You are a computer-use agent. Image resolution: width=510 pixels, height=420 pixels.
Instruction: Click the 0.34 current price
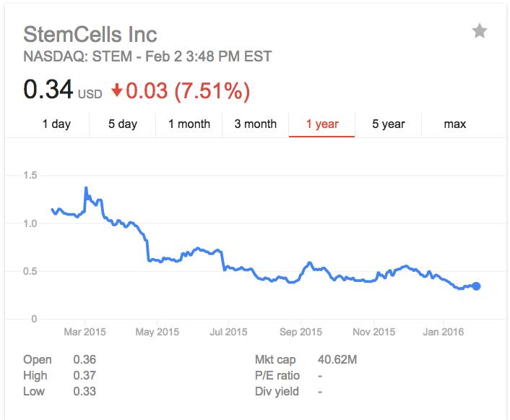click(48, 90)
